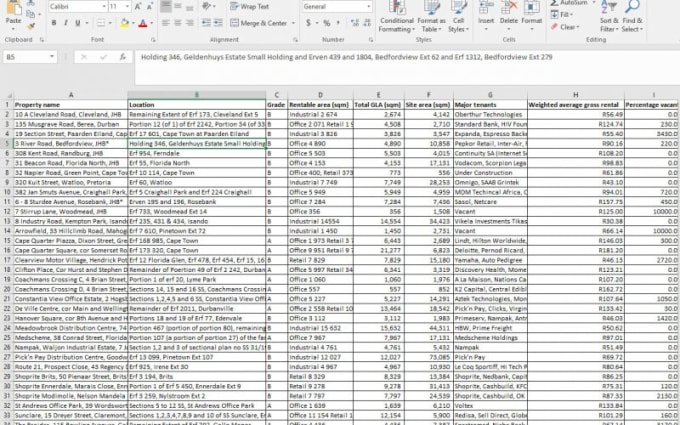Open the Format as Table gallery
Image resolution: width=680 pixels, height=425 pixels.
pyautogui.click(x=432, y=17)
